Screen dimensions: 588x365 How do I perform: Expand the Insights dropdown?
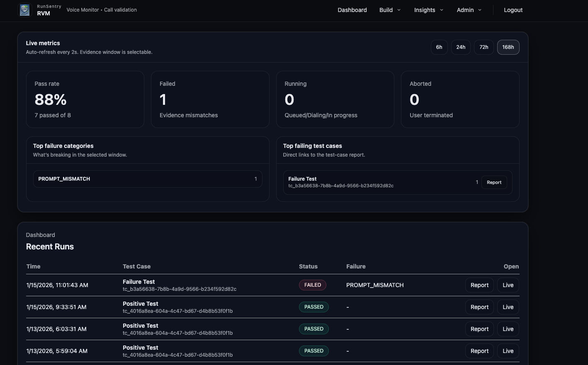click(428, 10)
